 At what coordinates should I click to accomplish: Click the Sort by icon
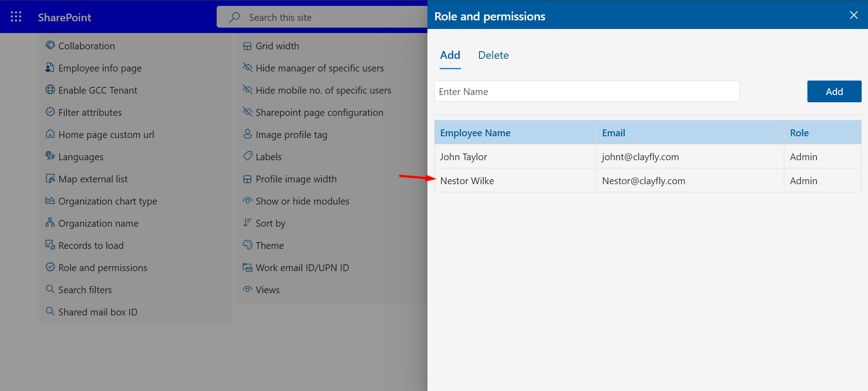(247, 223)
